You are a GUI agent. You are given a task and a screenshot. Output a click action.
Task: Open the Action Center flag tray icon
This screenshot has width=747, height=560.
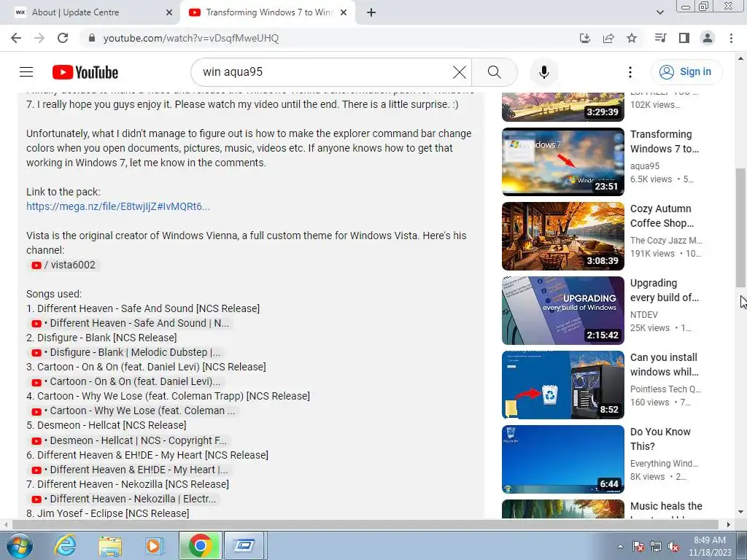638,545
